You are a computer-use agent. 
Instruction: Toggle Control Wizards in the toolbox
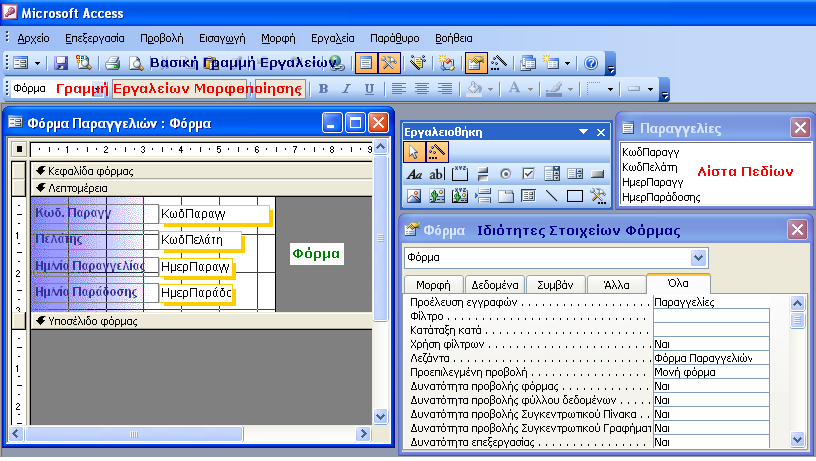coord(437,152)
